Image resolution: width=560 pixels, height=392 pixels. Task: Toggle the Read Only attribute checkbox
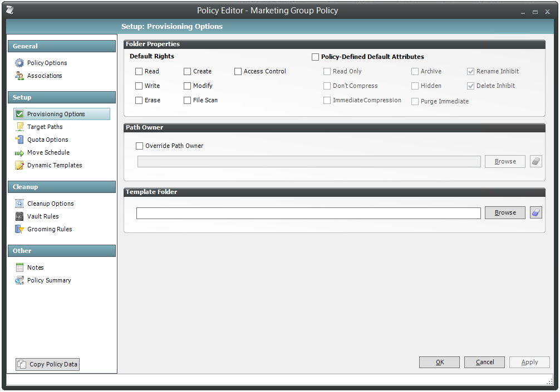327,71
